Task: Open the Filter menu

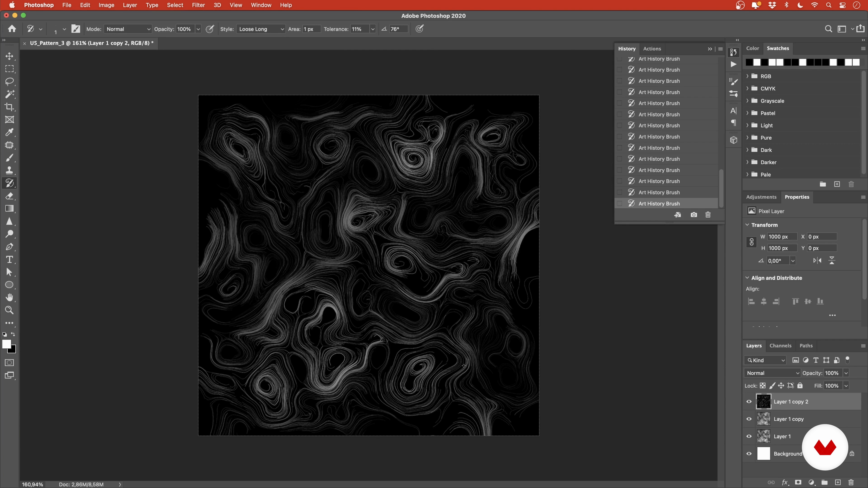Action: (198, 5)
